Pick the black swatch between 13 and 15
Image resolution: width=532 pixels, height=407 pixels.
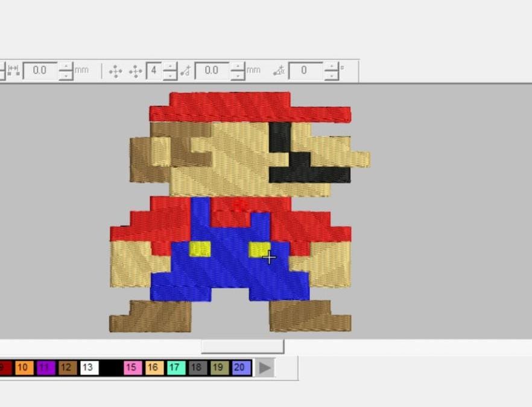(110, 368)
